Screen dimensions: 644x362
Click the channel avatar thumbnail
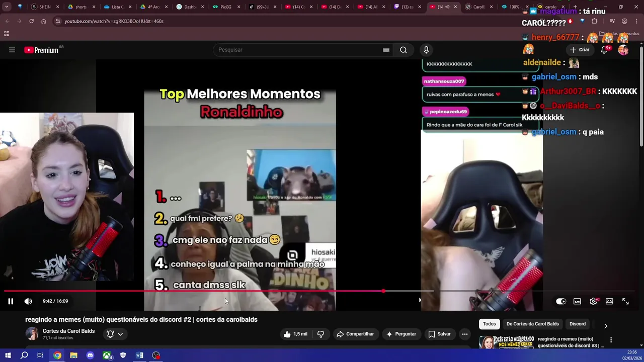tap(32, 334)
